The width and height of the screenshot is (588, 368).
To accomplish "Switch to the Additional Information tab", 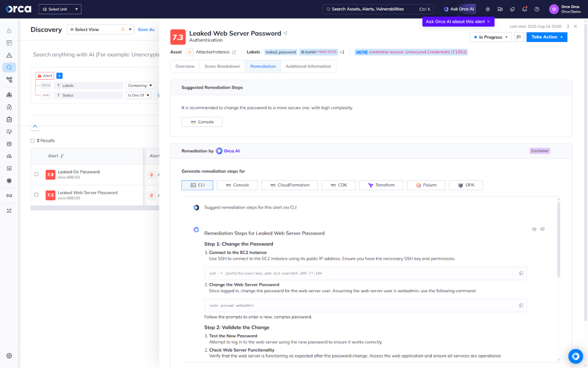I will click(x=308, y=67).
